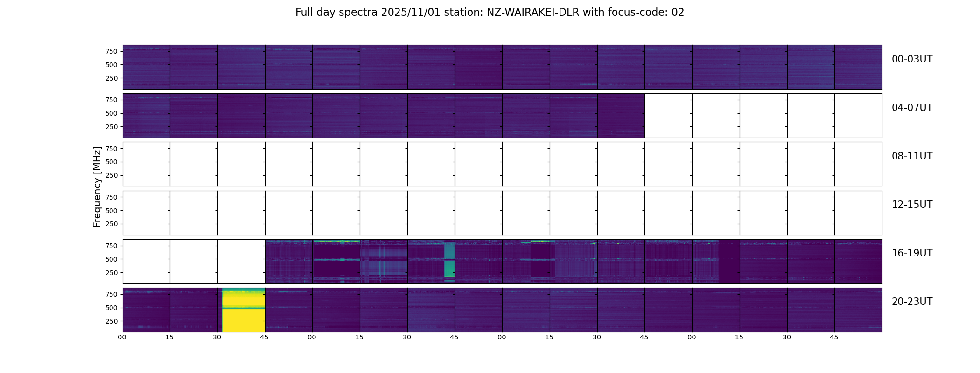The image size is (980, 373).
Task: Select the "12-15UT" row label
Action: click(x=912, y=205)
